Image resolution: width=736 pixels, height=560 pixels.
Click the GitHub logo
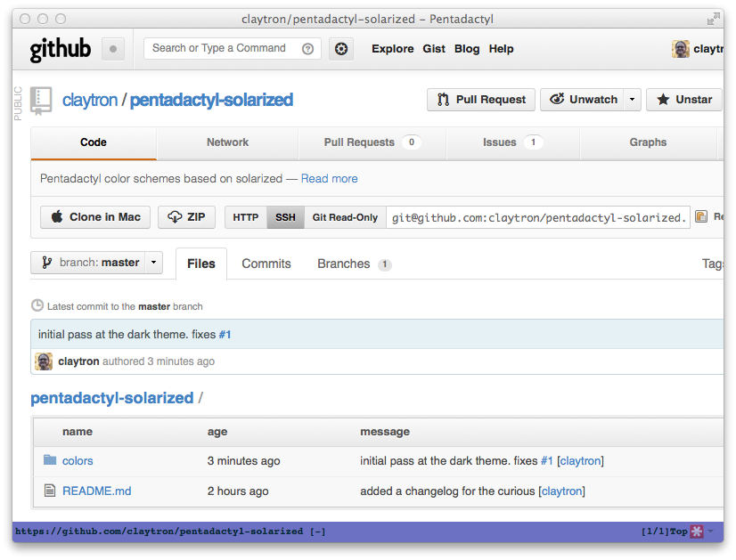coord(60,49)
